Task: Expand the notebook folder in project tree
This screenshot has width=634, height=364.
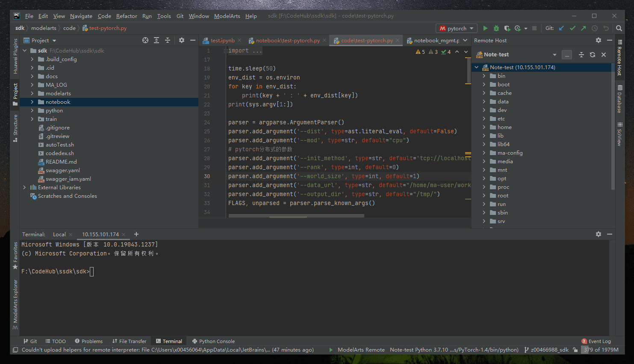Action: (32, 102)
